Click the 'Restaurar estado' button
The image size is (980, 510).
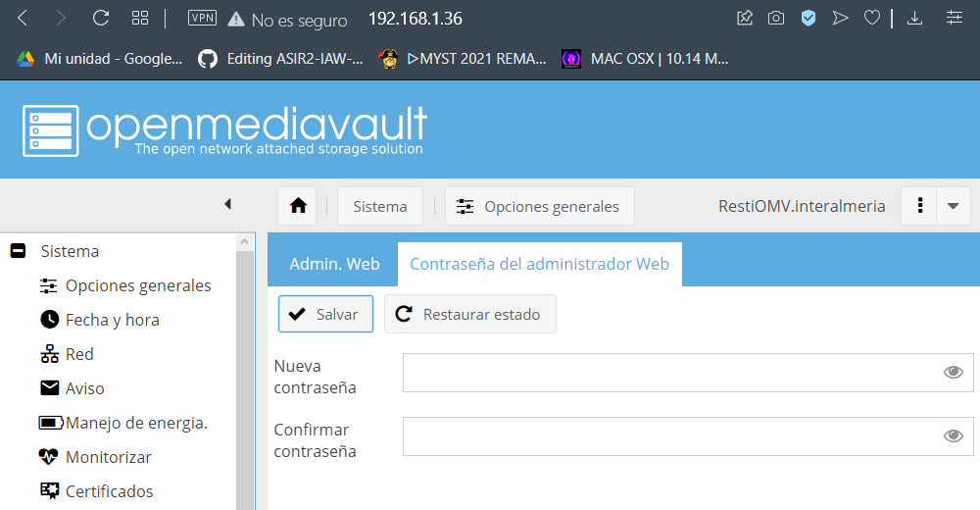pos(470,314)
